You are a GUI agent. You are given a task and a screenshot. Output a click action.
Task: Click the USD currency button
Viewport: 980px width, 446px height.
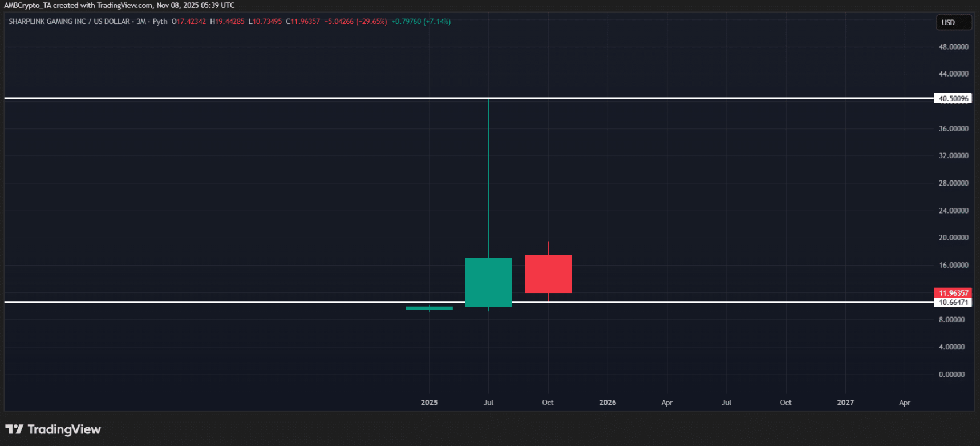[954, 22]
